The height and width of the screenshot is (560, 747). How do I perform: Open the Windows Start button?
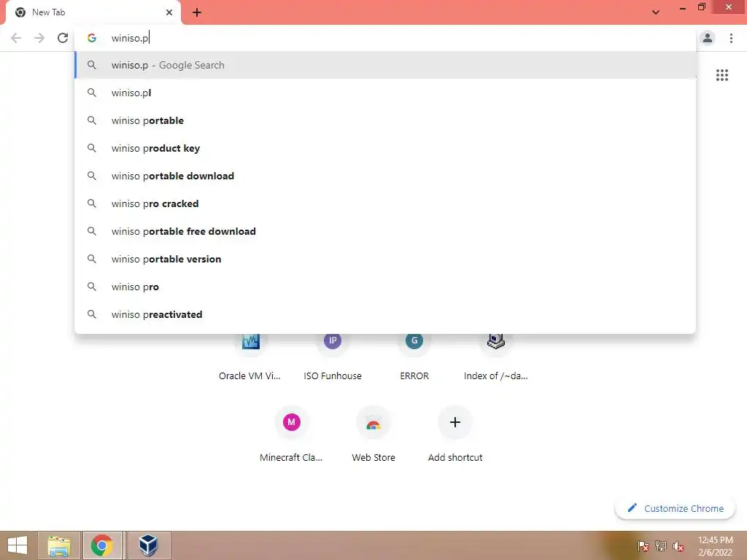click(x=18, y=545)
